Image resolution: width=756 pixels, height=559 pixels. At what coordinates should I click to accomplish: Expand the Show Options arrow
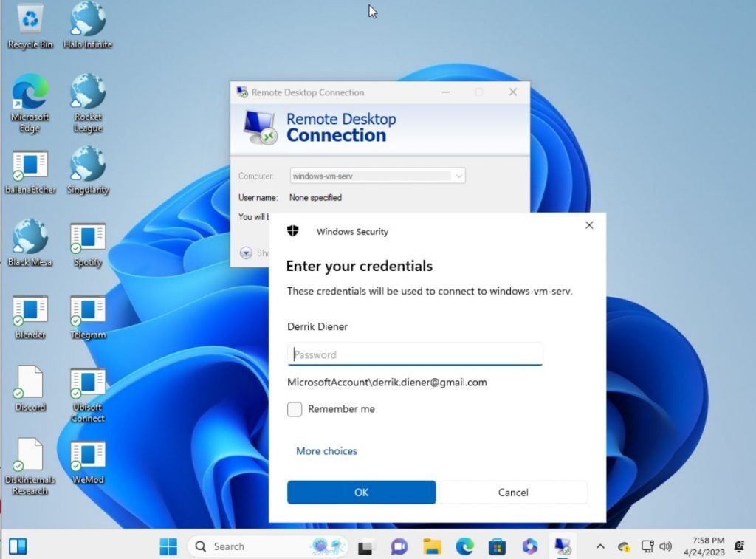tap(246, 253)
